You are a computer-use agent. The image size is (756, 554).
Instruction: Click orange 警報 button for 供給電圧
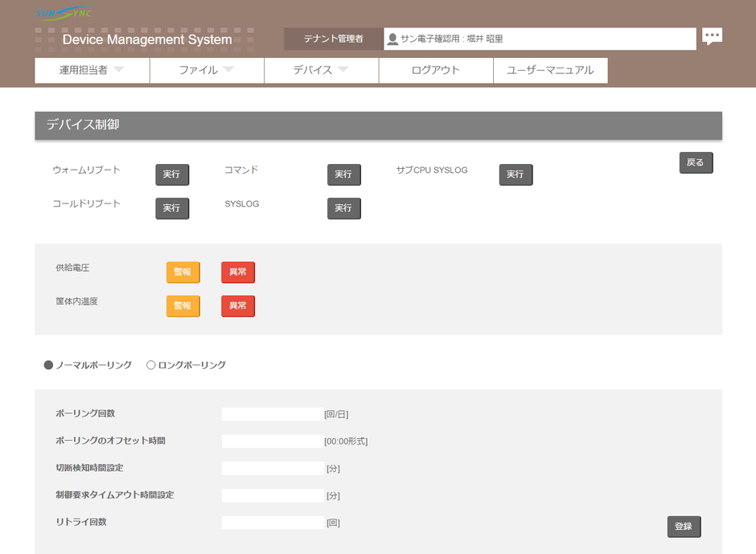(183, 273)
